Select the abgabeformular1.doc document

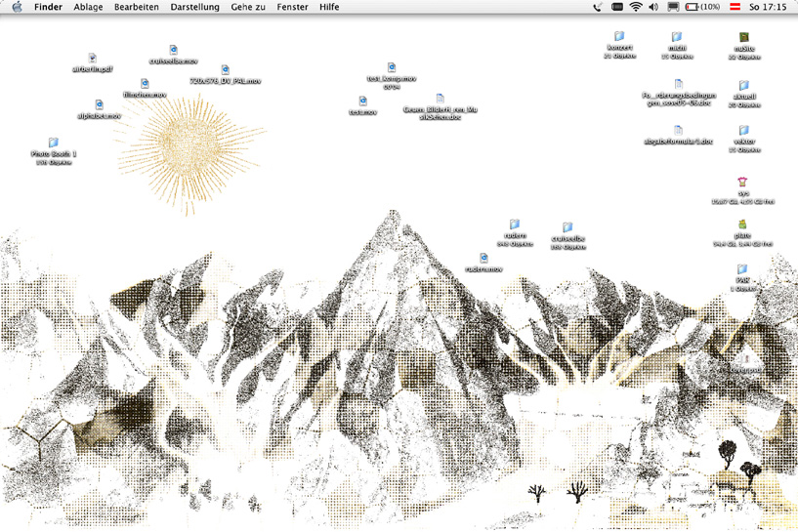pyautogui.click(x=678, y=131)
